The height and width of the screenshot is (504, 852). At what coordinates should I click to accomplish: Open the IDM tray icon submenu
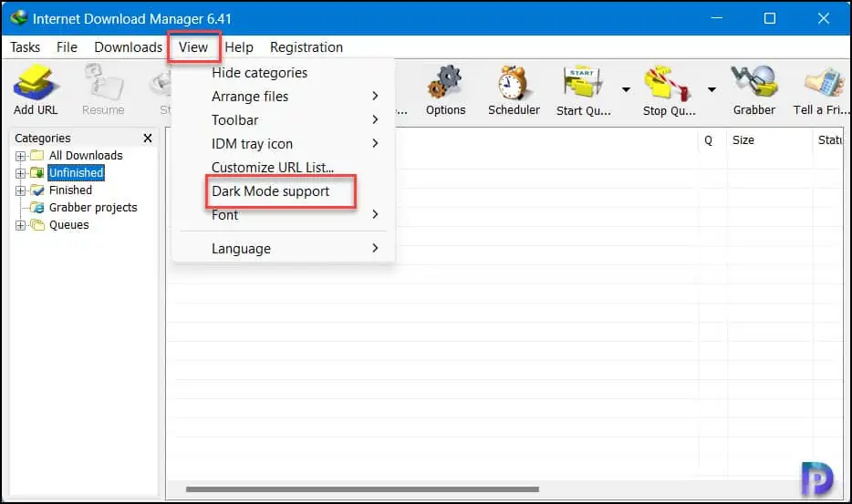(x=283, y=144)
